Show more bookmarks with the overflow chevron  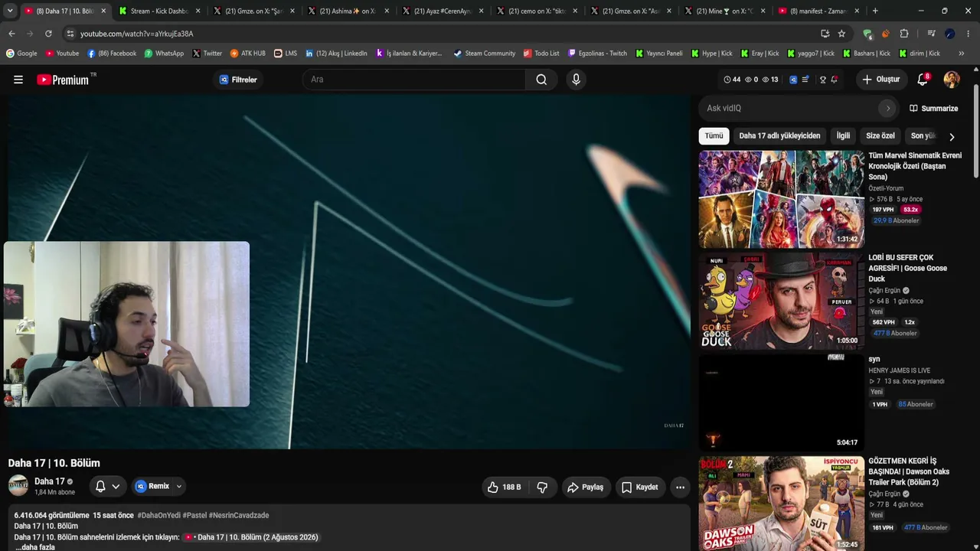962,54
